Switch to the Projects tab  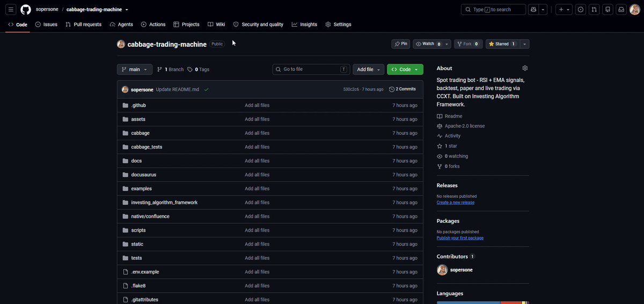click(186, 25)
